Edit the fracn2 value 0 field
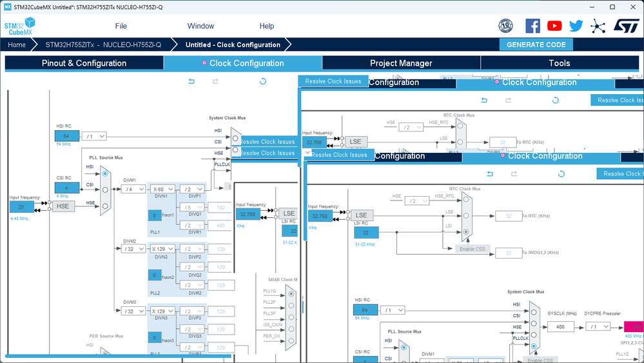 click(155, 275)
